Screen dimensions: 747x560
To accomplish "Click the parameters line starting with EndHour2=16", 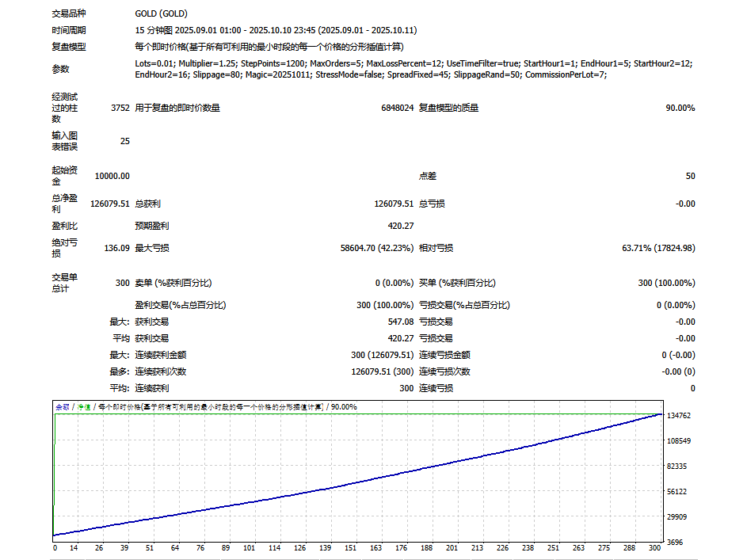I will click(x=371, y=74).
